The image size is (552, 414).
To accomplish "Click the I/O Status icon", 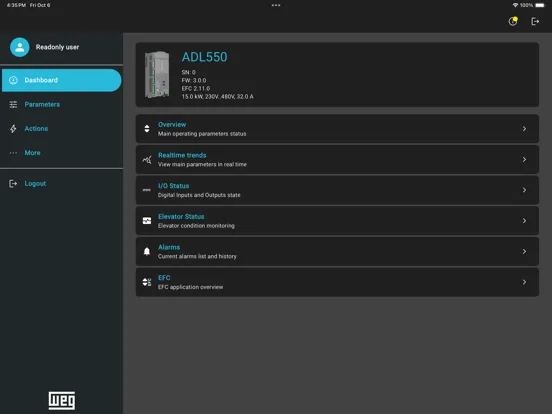I will point(147,190).
